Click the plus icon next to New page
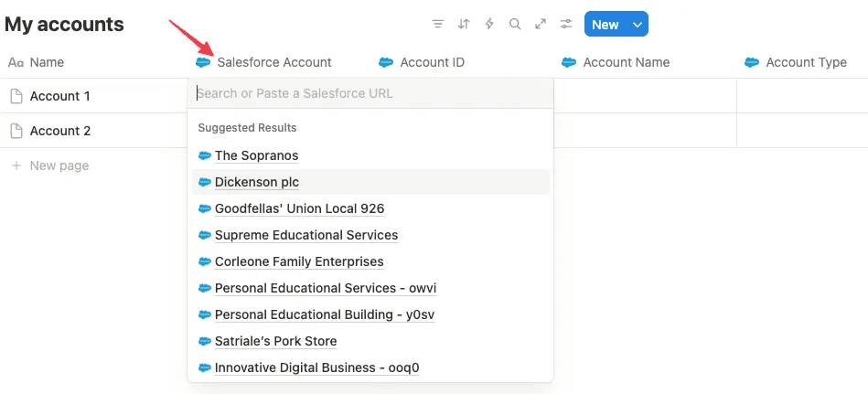 [x=16, y=165]
